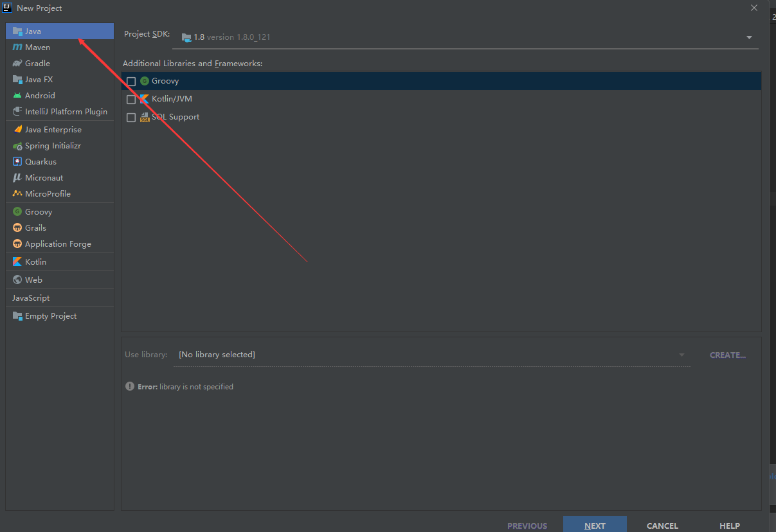Open the Use library dropdown arrow
Image resolution: width=776 pixels, height=532 pixels.
(681, 355)
